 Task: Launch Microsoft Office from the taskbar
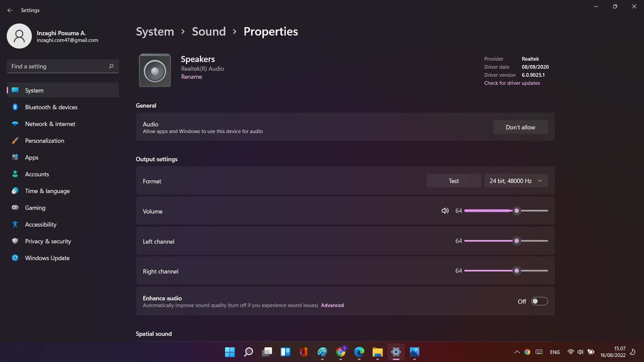pyautogui.click(x=304, y=352)
